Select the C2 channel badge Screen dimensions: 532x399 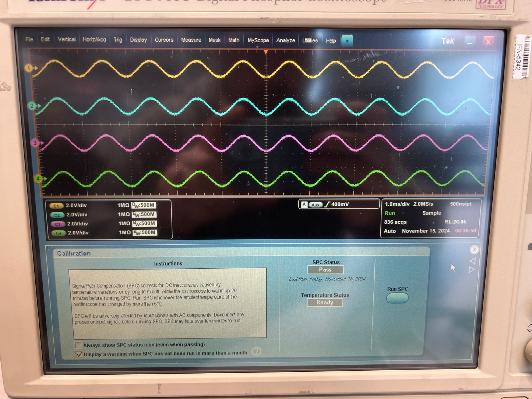(x=57, y=215)
